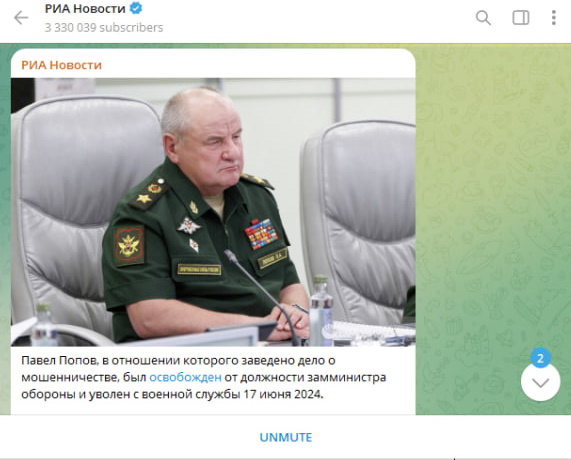Open the three-dot more options menu

[x=554, y=17]
